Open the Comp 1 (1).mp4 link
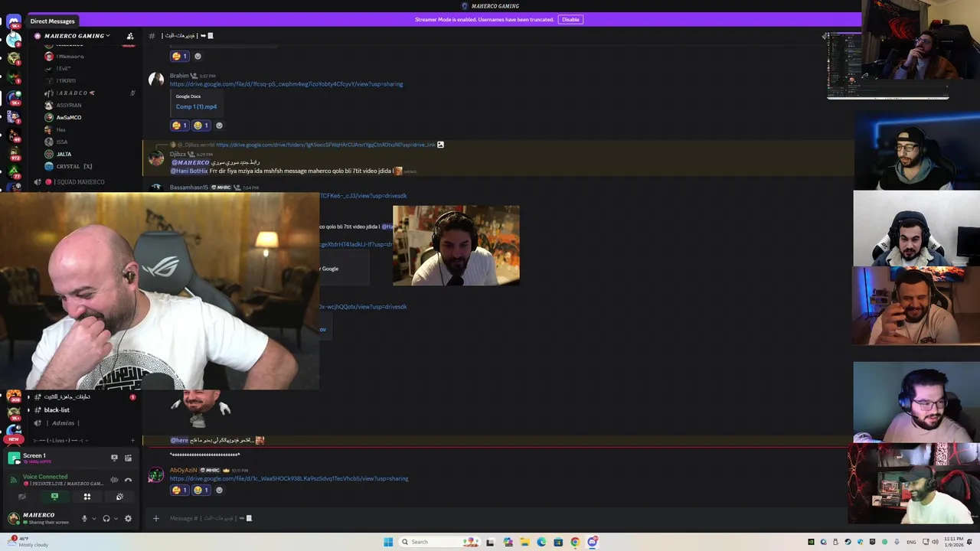Viewport: 980px width, 551px height. pos(196,106)
